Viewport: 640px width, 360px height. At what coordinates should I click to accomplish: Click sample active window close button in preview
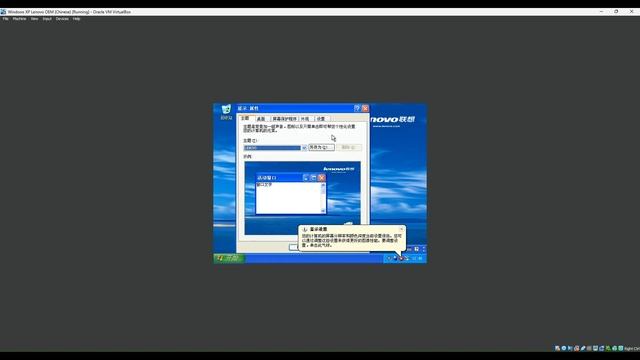tap(322, 178)
